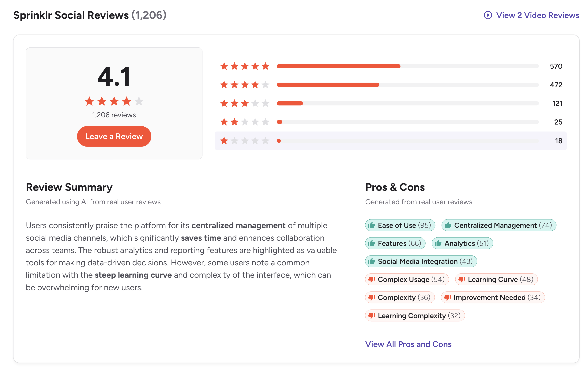
Task: Select the Ease of Use (95) label
Action: (x=400, y=225)
